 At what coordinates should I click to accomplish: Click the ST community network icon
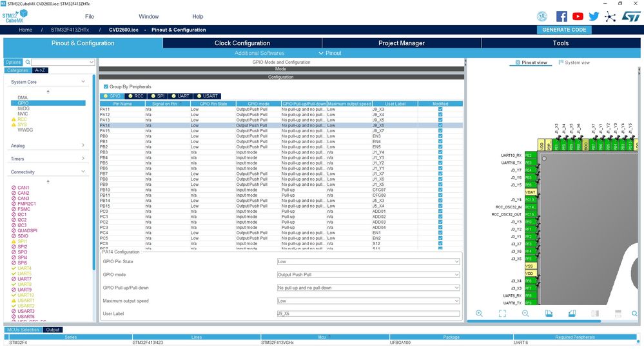tap(610, 17)
